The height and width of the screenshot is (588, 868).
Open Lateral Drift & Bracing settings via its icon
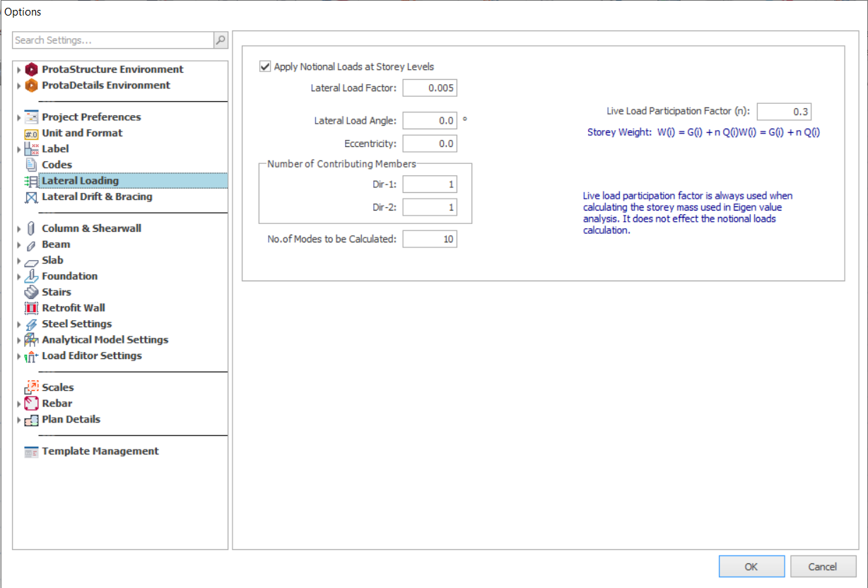tap(30, 196)
